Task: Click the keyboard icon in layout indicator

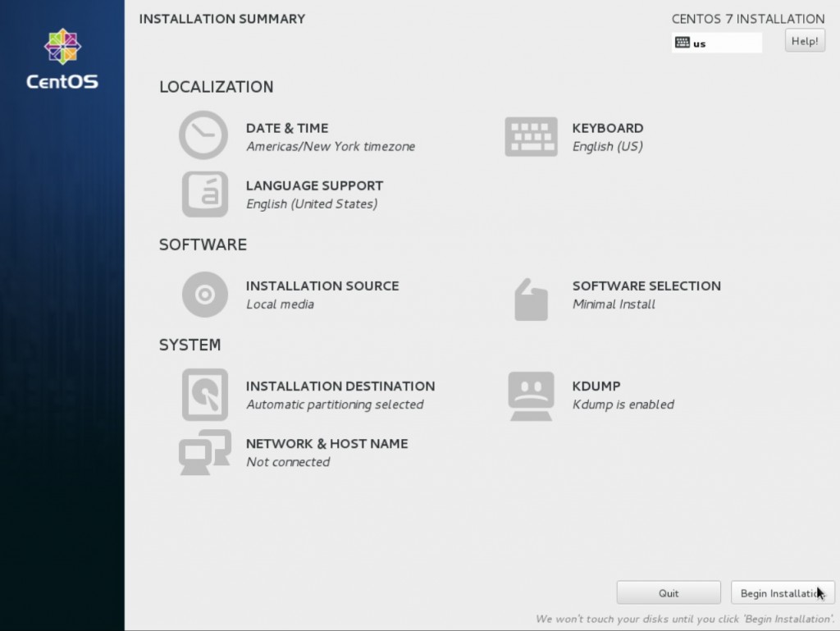Action: (682, 43)
